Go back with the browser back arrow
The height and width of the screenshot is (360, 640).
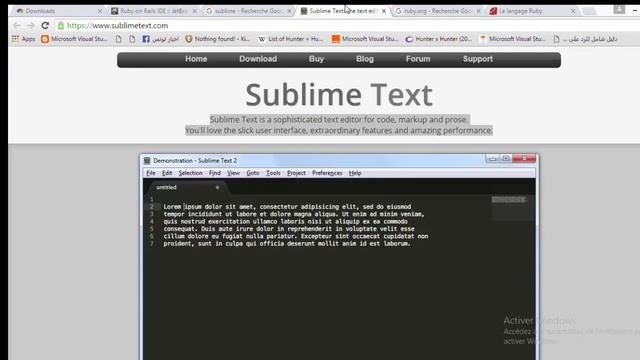[x=17, y=25]
